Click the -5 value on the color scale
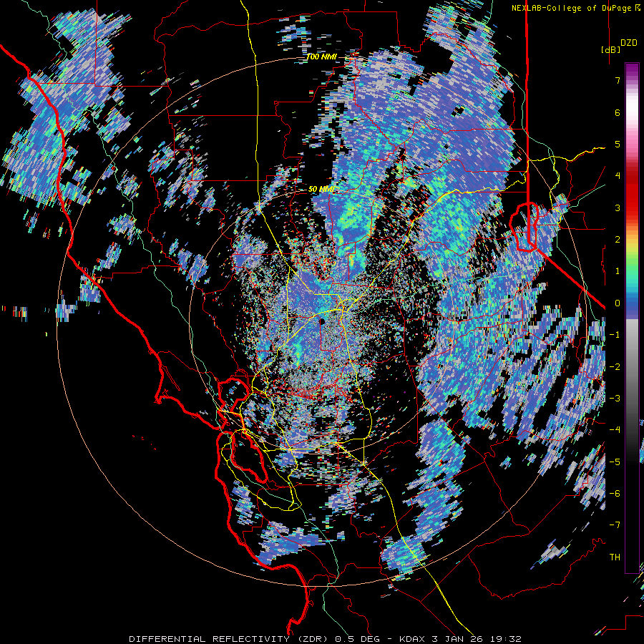Screen dimensions: 644x644 coord(615,462)
